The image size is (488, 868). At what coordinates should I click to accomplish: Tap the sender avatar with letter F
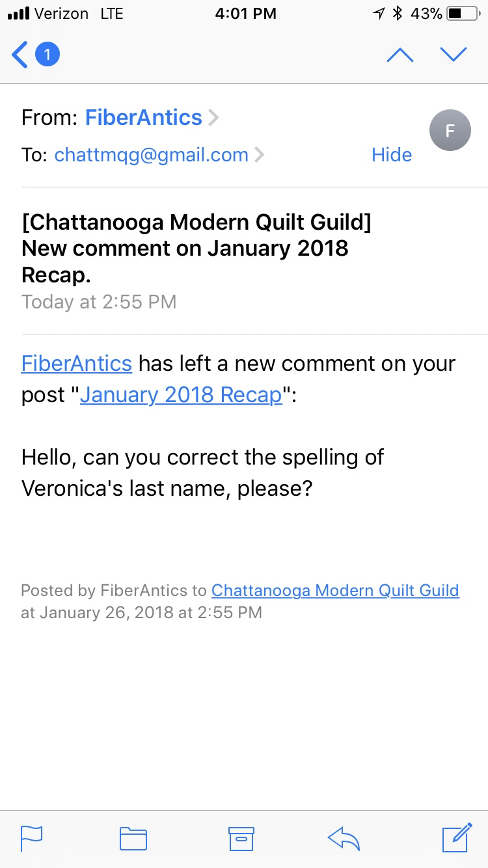(x=450, y=131)
